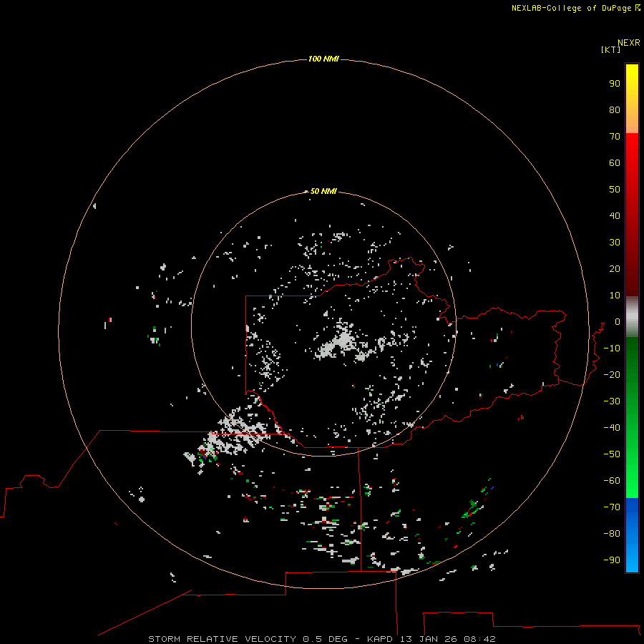Click the 90 value on velocity scale
The height and width of the screenshot is (644, 644).
click(615, 84)
